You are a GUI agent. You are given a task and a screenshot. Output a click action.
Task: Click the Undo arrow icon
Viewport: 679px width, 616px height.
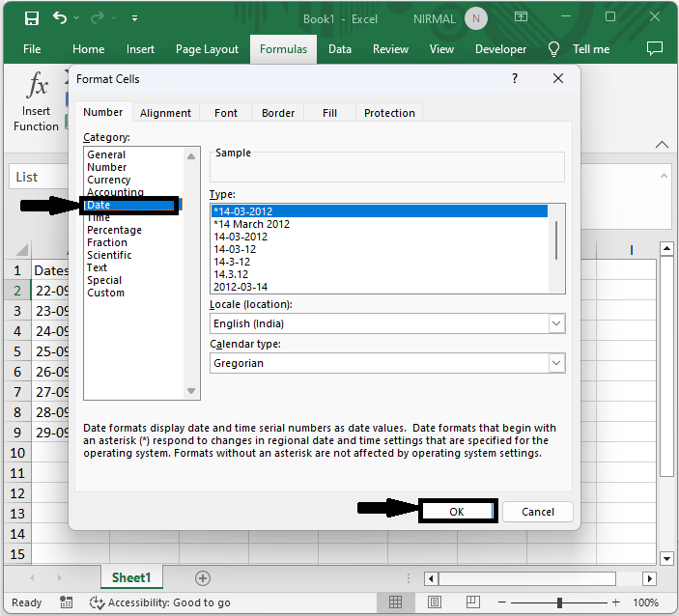click(61, 18)
